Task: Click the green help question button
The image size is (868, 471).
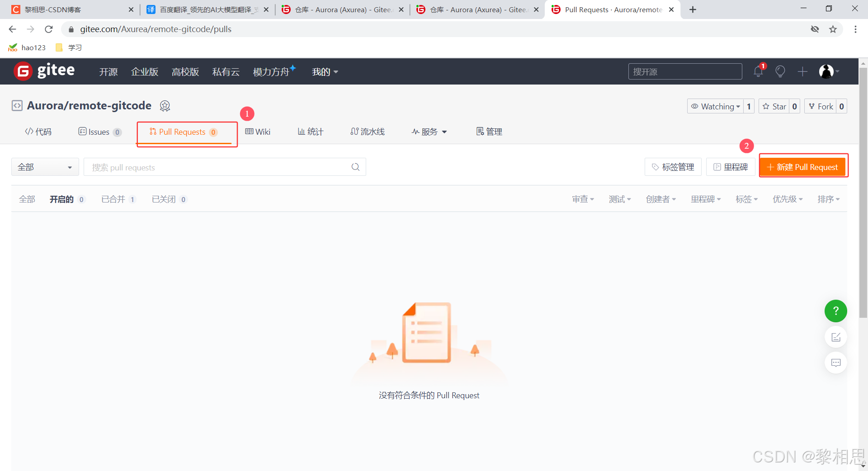Action: (836, 311)
